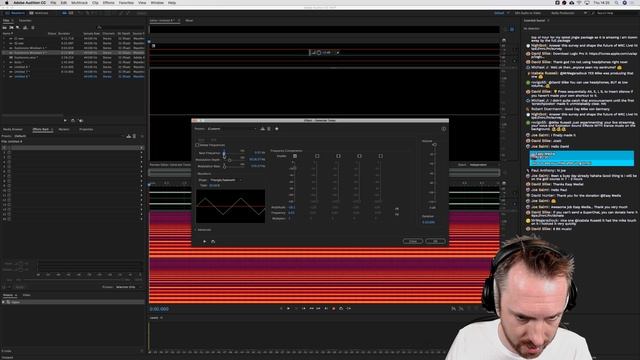Open the Presets dropdown in Generate Tones
The height and width of the screenshot is (360, 640).
(x=232, y=129)
